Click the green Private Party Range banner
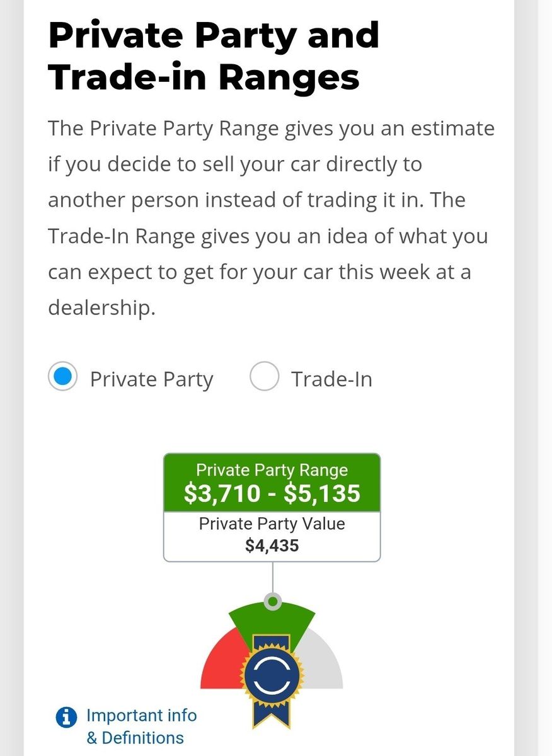 tap(272, 483)
